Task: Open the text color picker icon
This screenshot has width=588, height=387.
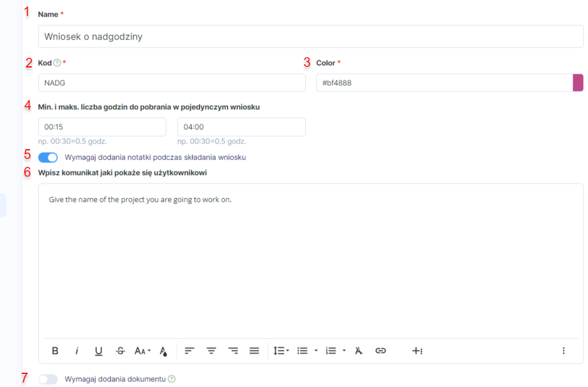Action: [163, 350]
